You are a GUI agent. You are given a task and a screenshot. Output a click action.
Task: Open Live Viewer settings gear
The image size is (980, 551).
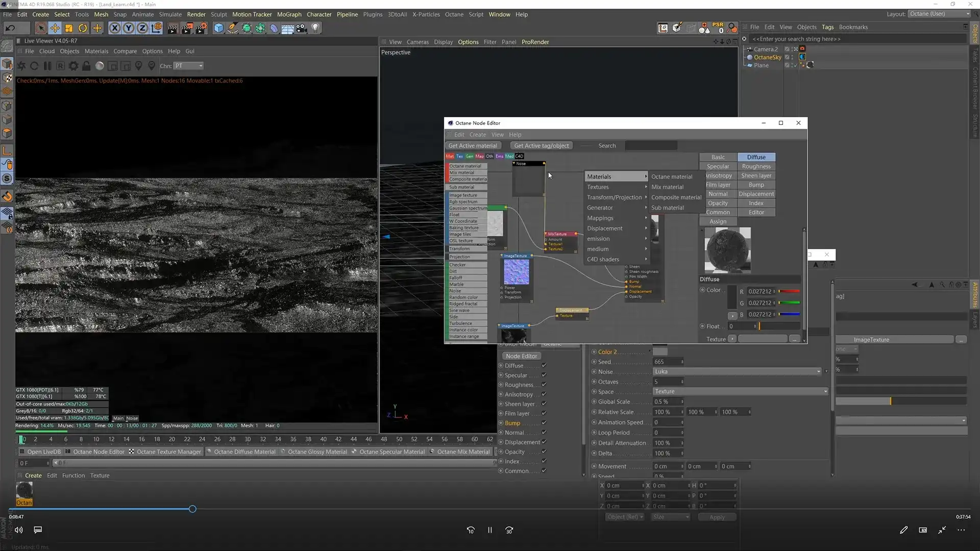pyautogui.click(x=73, y=66)
